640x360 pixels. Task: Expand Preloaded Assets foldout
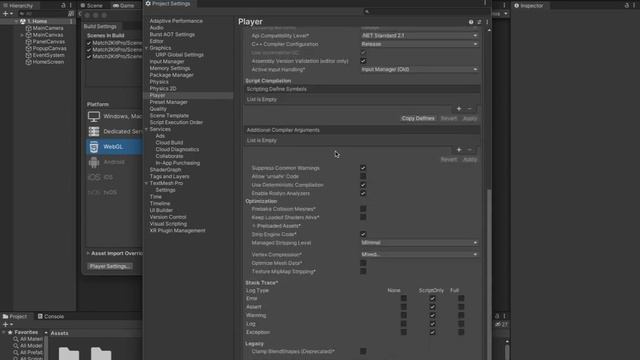[253, 226]
